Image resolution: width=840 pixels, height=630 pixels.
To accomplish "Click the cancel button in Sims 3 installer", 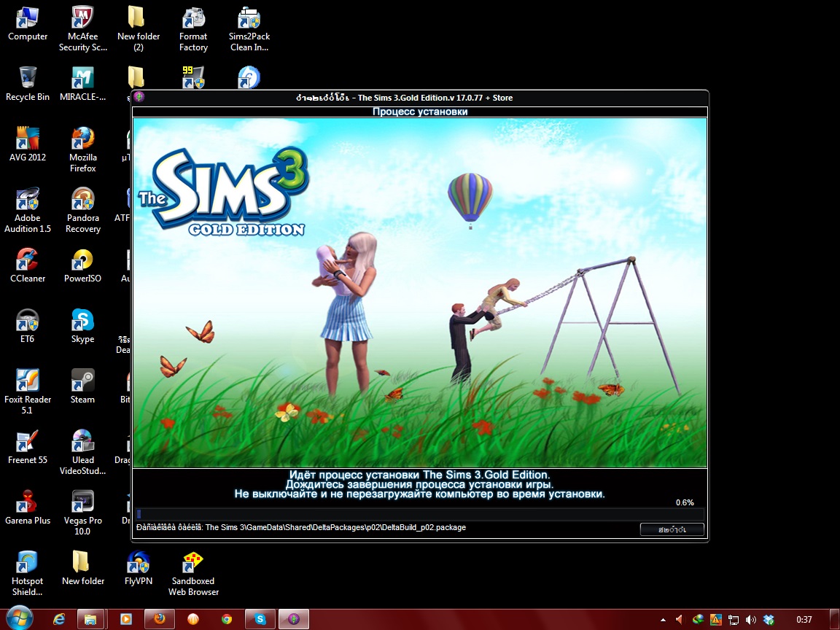I will [x=672, y=529].
